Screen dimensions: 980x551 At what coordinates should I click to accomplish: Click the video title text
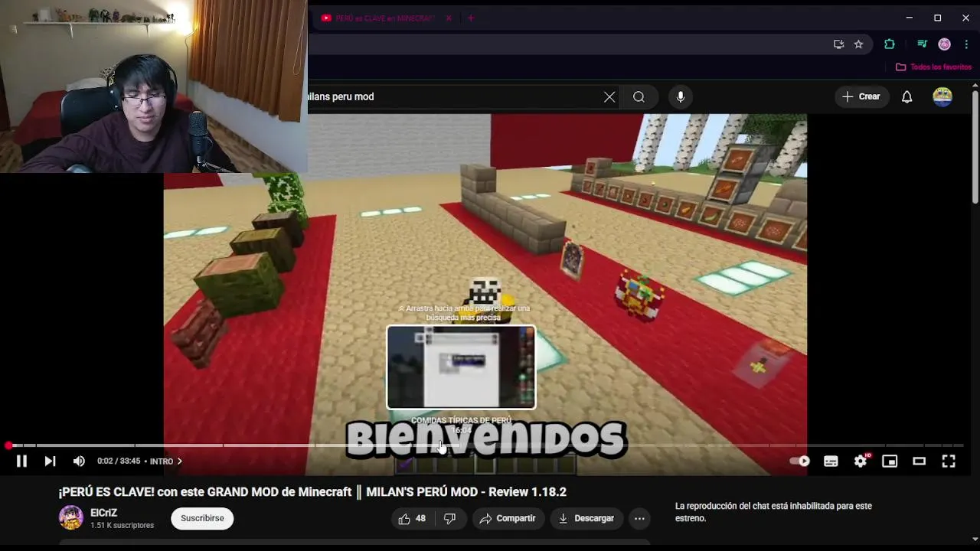pyautogui.click(x=312, y=492)
